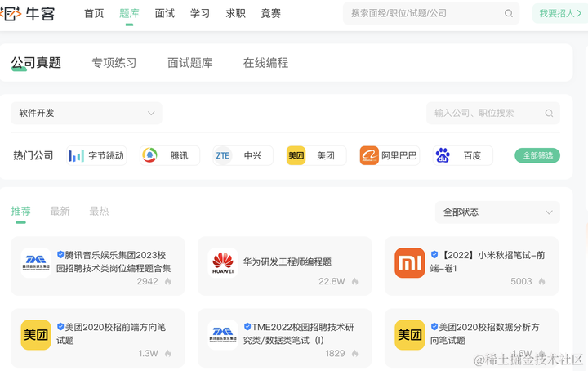
Task: Open 【2022】小米秋招笔试-前端-卷1 title link
Action: [488, 261]
